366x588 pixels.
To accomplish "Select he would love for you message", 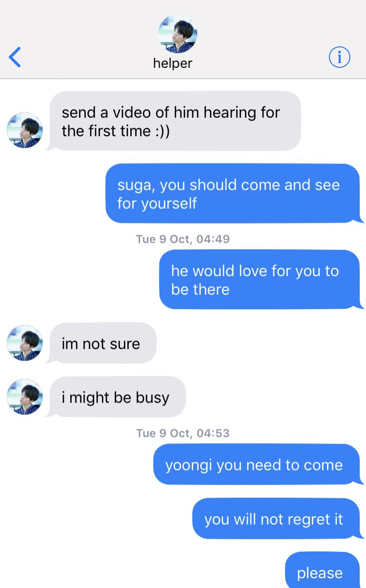I will pyautogui.click(x=261, y=280).
